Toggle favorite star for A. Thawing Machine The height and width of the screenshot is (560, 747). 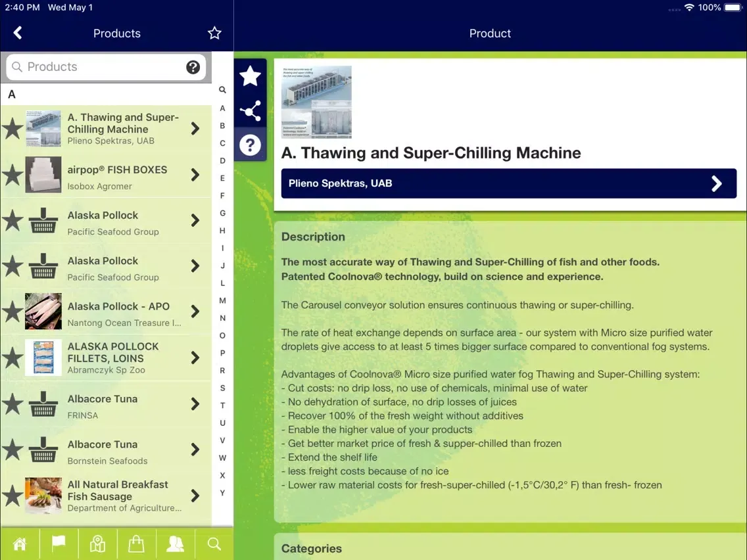coord(12,129)
